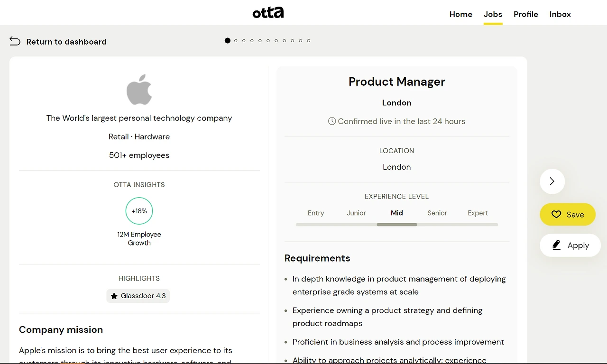Open the Home tab
The width and height of the screenshot is (607, 364).
[x=460, y=14]
